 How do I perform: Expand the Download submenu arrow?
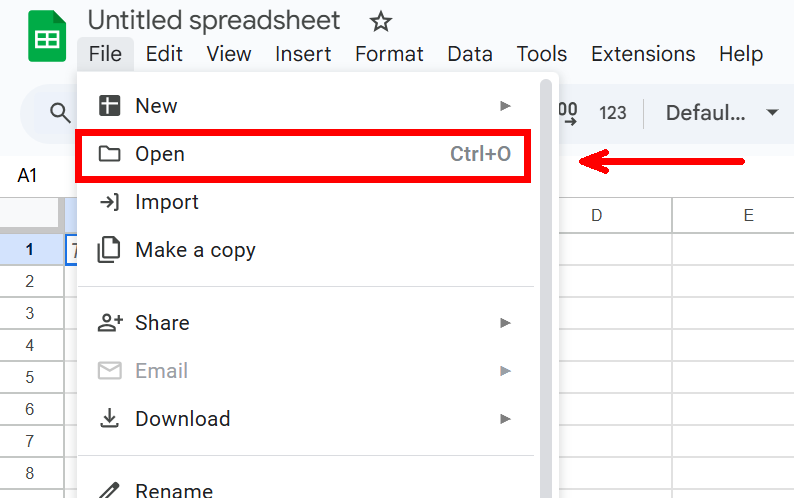point(506,419)
